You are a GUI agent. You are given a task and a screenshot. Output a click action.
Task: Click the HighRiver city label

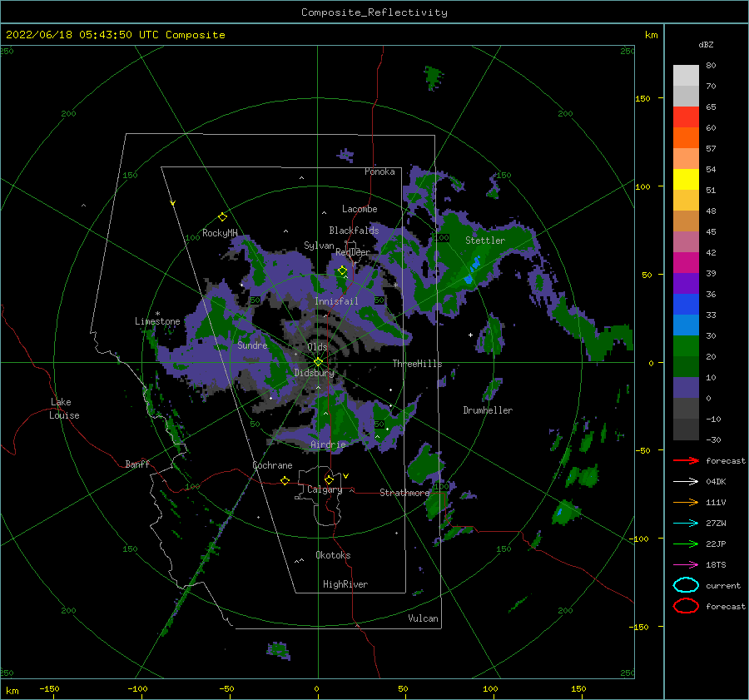[345, 584]
